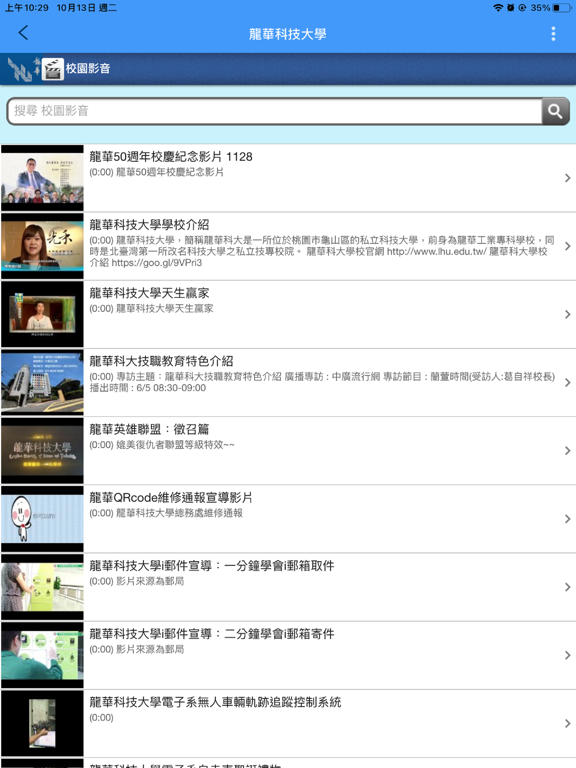
Task: Open thumbnail of 龍華科技大學天生贏家
Action: click(42, 314)
